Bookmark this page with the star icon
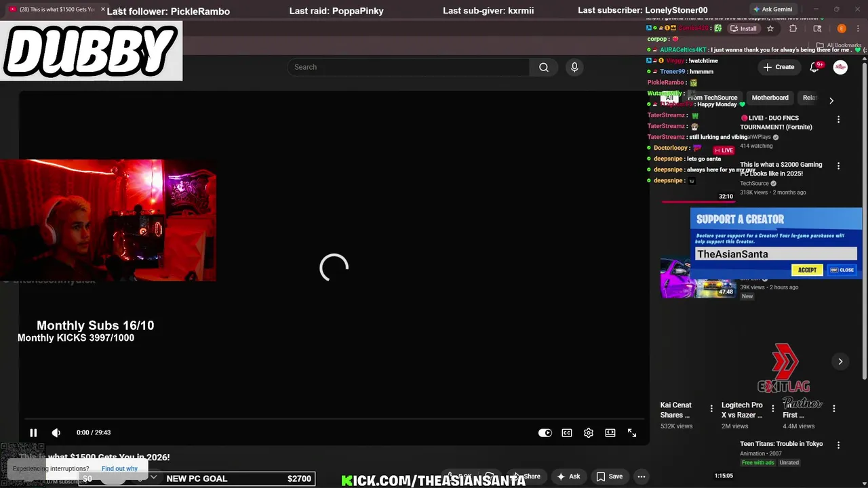The width and height of the screenshot is (868, 488). click(x=770, y=28)
